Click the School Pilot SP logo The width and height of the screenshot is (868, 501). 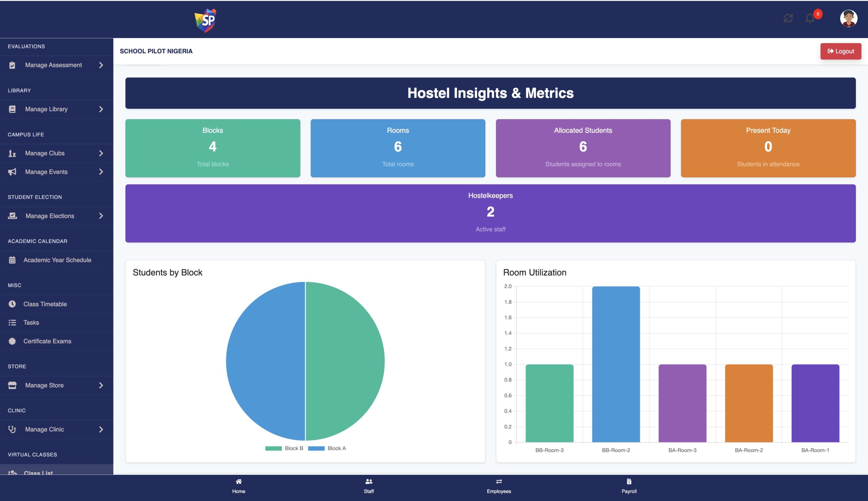(x=205, y=20)
